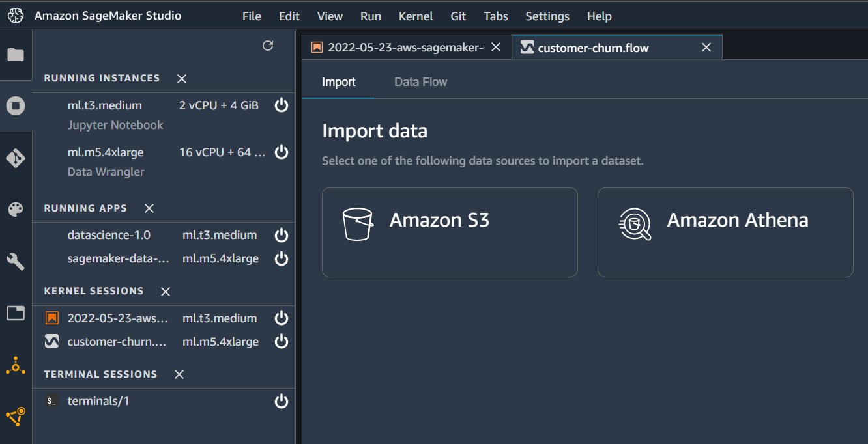Switch to the customer-churn.flow tab

coord(617,48)
